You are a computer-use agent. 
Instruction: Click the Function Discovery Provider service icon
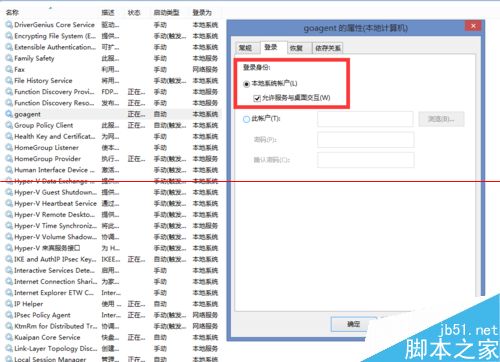9,92
